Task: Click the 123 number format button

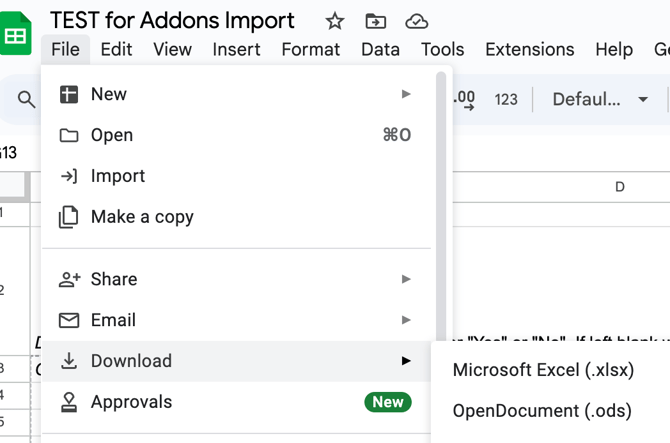Action: click(506, 99)
